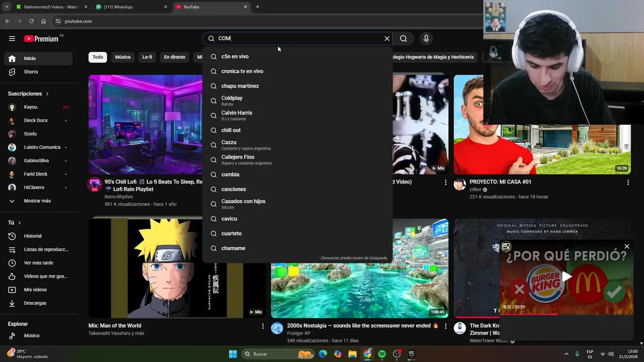
Task: Open c0ker channel avatar
Action: coord(460,185)
